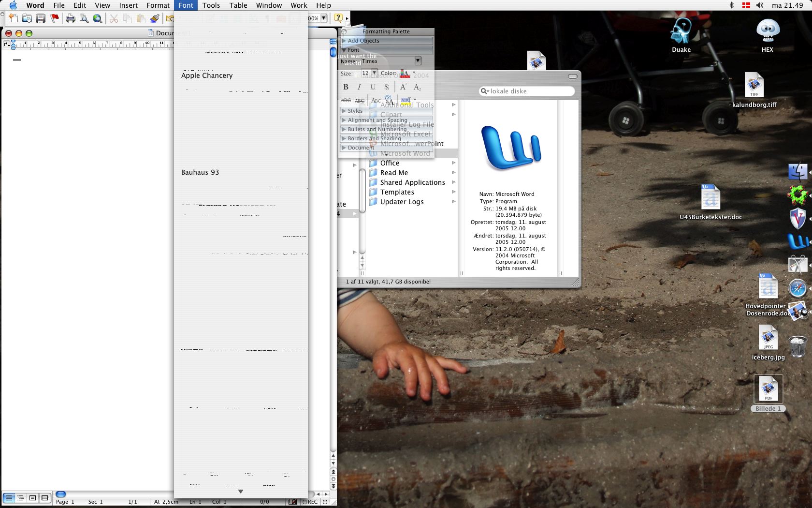Click the Format Painter brush icon
The height and width of the screenshot is (508, 812).
[x=155, y=18]
